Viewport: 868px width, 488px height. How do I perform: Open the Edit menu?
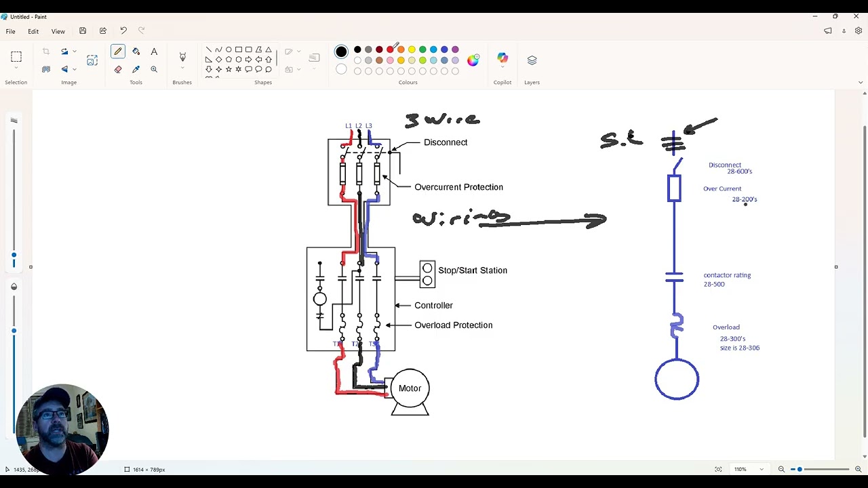pos(33,31)
